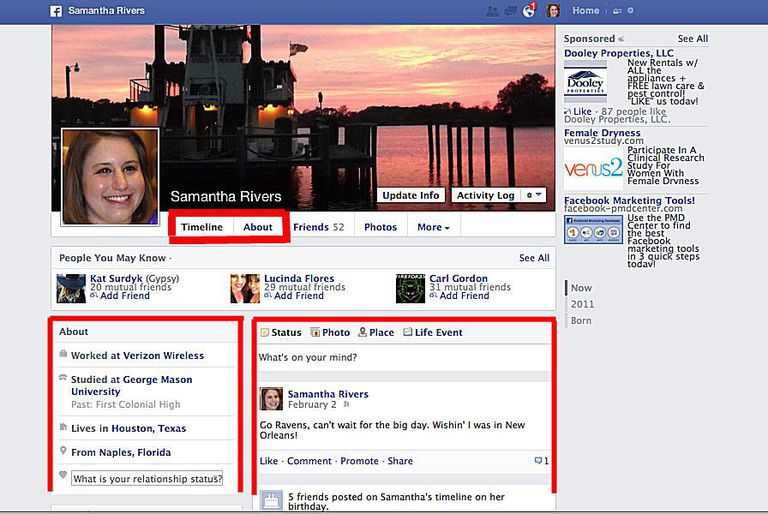Like the Dooley Properties page

582,111
